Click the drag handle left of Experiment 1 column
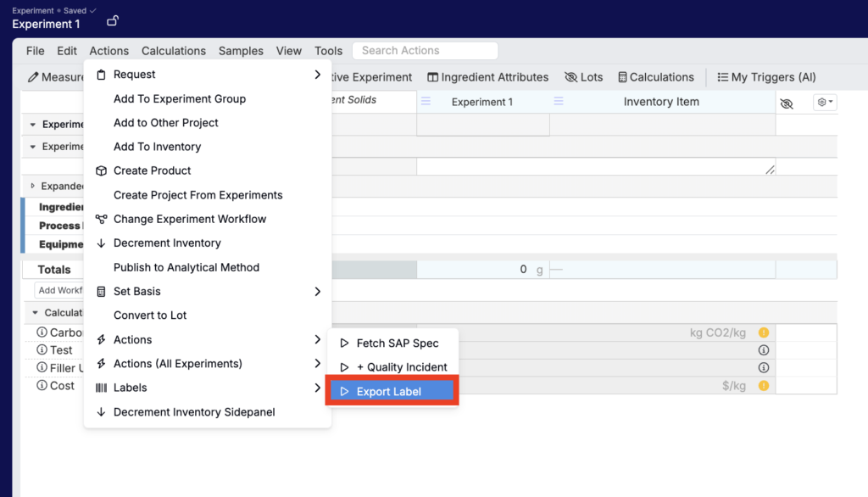Screen dimensions: 868x497 [426, 102]
